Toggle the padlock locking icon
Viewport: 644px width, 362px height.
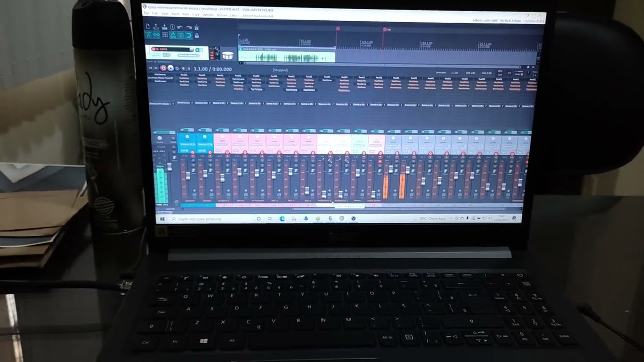pos(197,36)
